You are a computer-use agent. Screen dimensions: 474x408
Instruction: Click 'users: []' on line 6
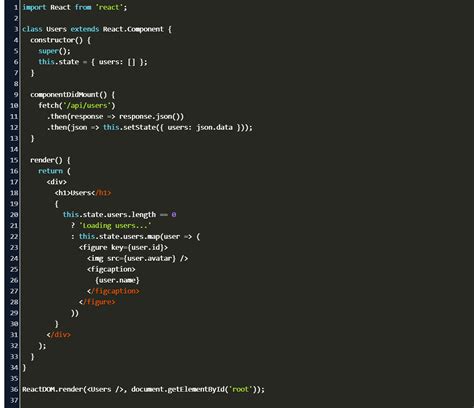pos(117,62)
